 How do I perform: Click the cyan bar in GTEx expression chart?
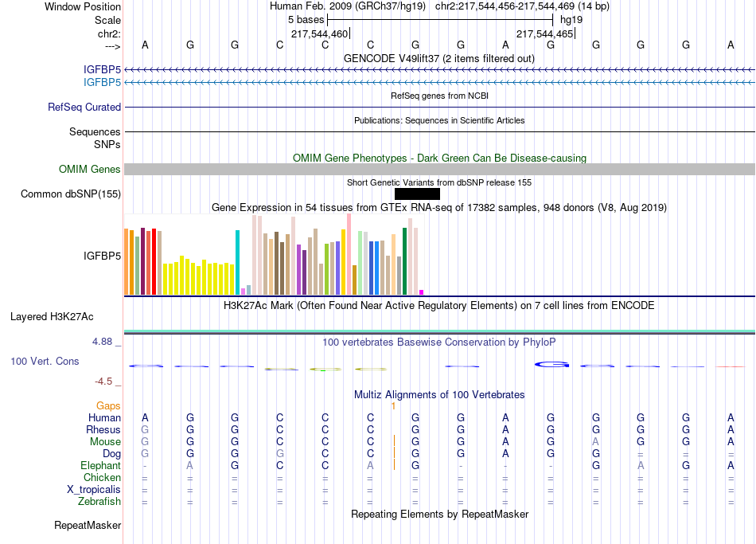237,262
